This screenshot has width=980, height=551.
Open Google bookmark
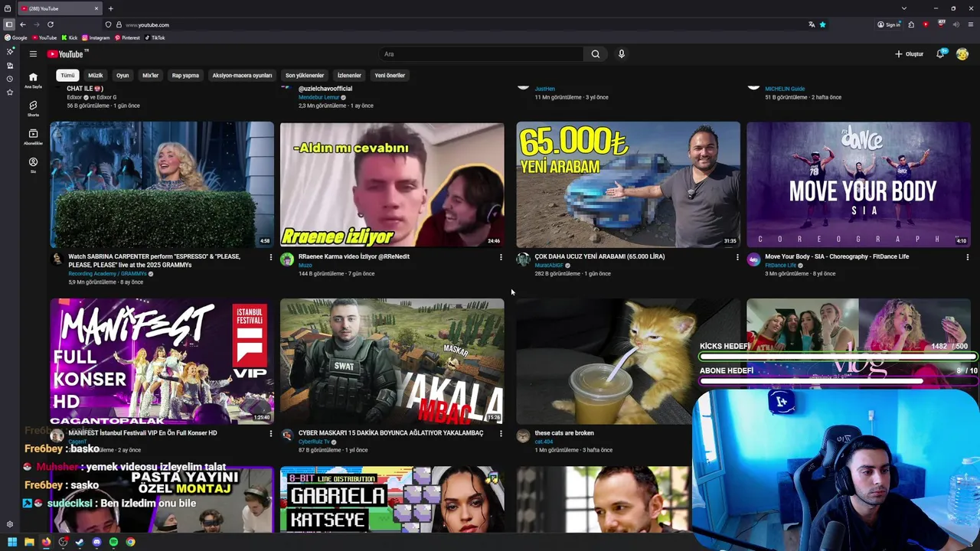click(x=16, y=37)
